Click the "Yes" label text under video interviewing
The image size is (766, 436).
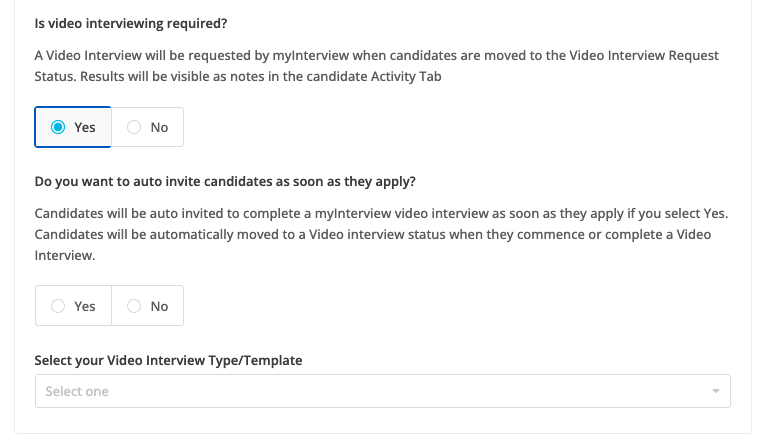85,127
